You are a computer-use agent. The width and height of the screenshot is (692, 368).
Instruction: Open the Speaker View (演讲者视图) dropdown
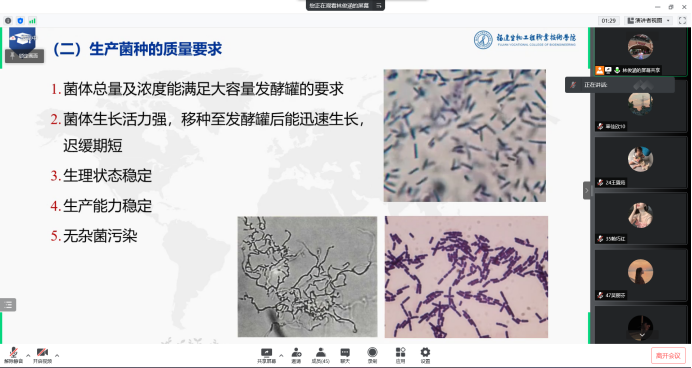click(649, 20)
